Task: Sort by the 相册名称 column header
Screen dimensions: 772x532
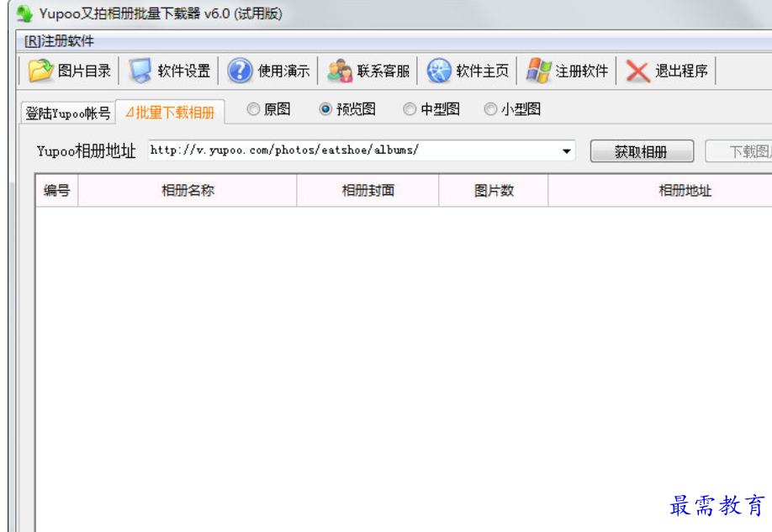Action: click(x=188, y=191)
